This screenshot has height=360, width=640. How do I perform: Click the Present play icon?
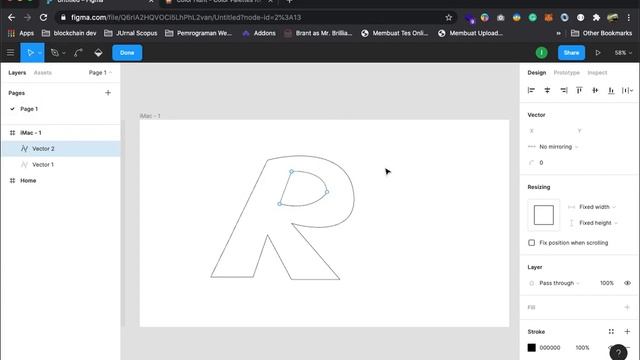click(x=598, y=53)
